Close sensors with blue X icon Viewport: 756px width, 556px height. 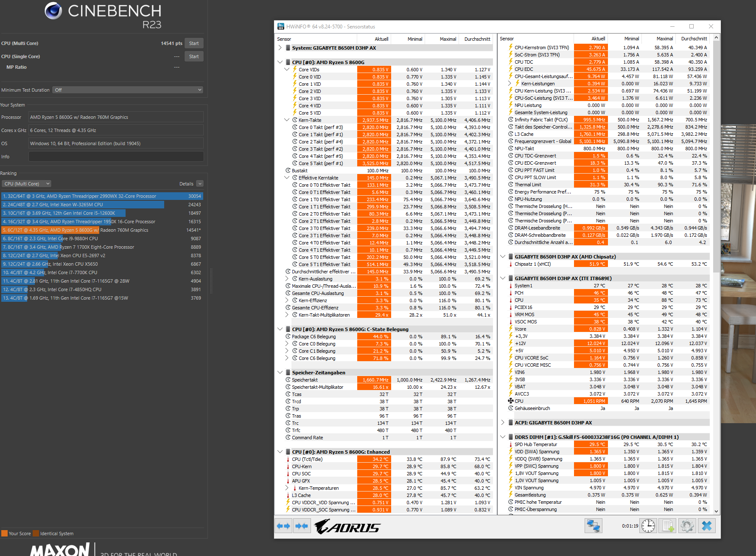(x=707, y=526)
